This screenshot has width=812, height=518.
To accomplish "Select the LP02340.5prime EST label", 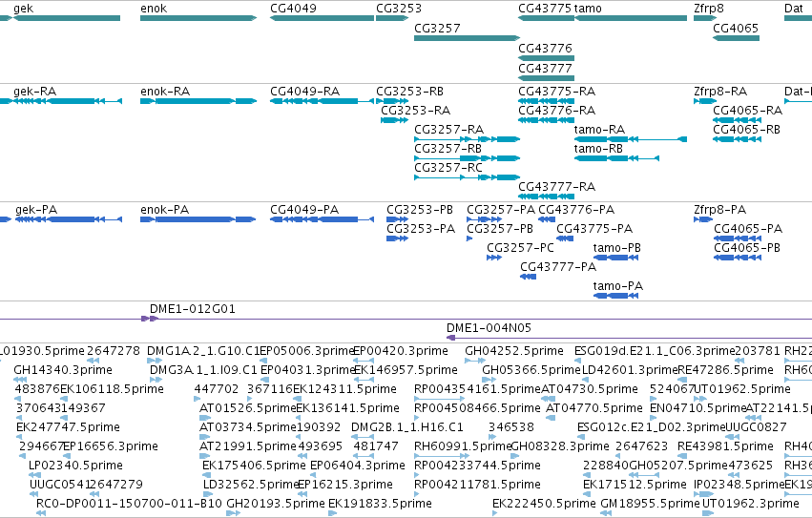I will tap(75, 466).
